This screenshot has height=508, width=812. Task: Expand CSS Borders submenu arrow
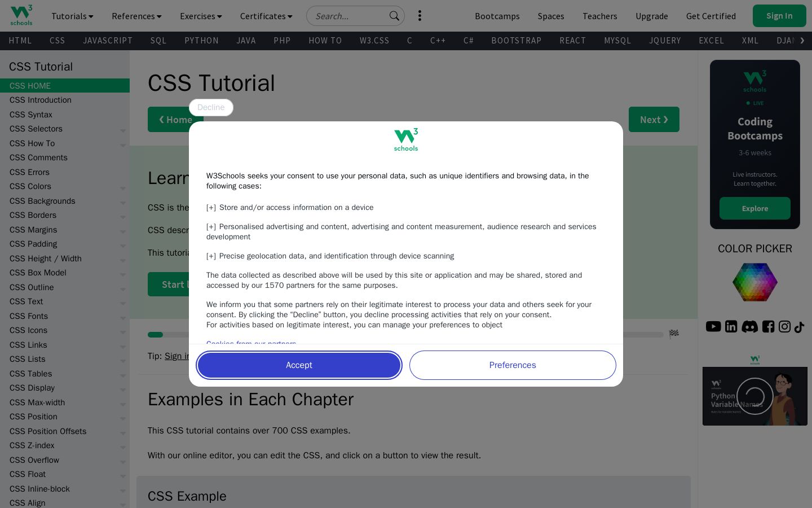coord(122,217)
